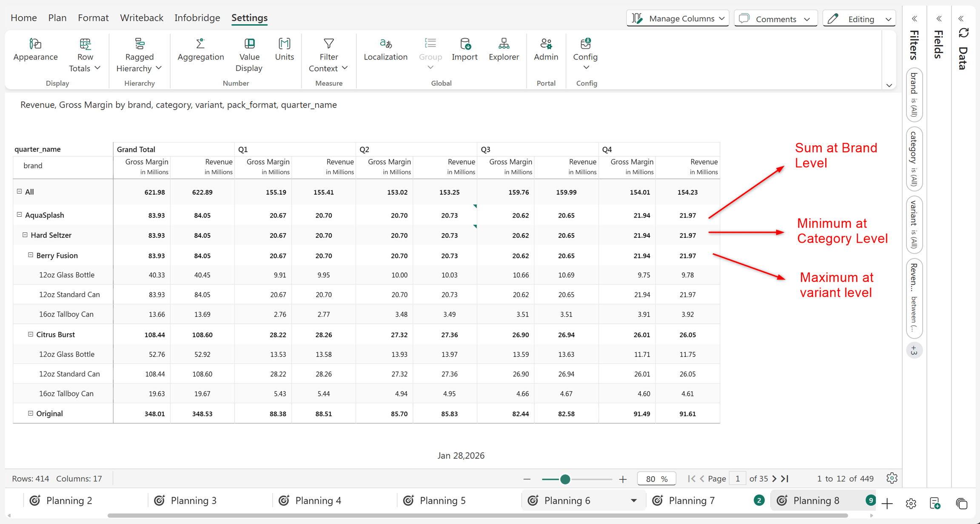980x524 pixels.
Task: Switch to the Writeback ribbon tab
Action: [142, 18]
